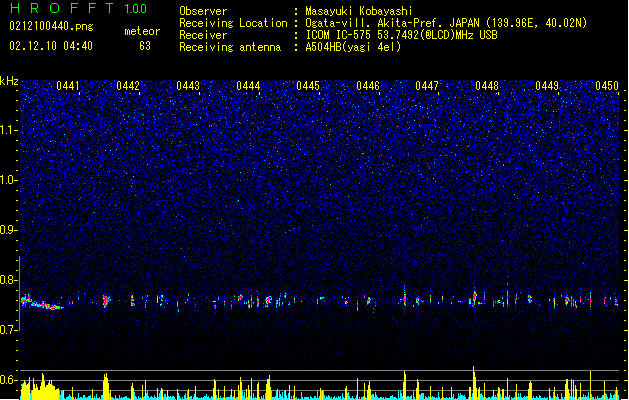Click the long meteor echo trail before 0441
This screenshot has width=629, height=400.
pos(42,303)
